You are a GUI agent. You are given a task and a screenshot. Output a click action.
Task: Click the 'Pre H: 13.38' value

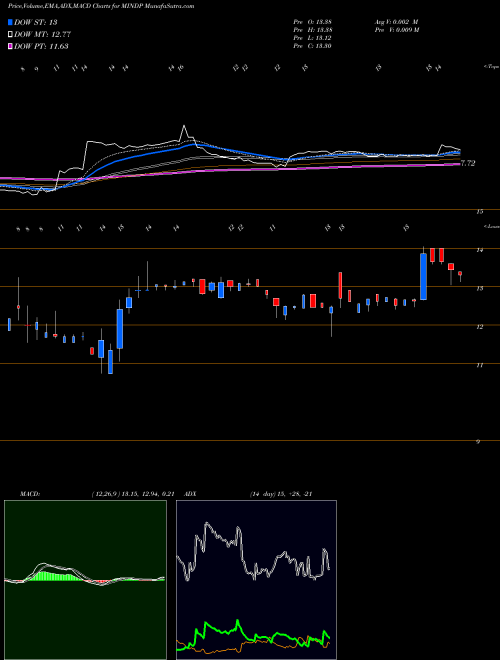coord(312,30)
